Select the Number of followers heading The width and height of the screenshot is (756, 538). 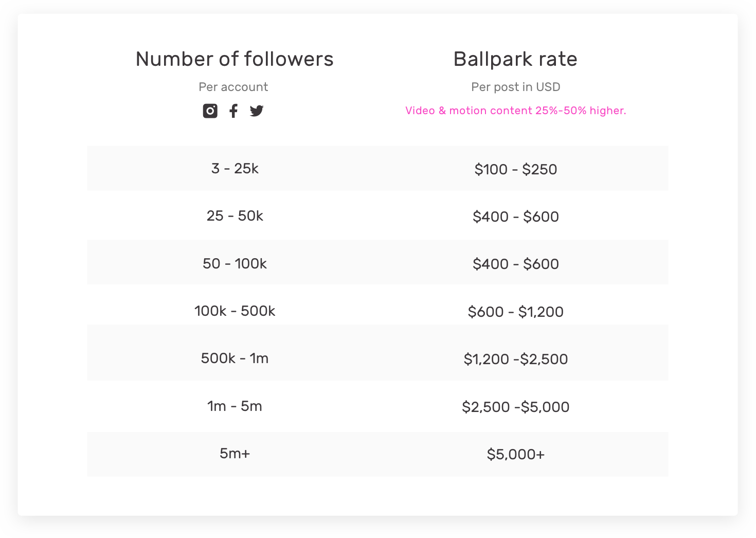point(235,59)
